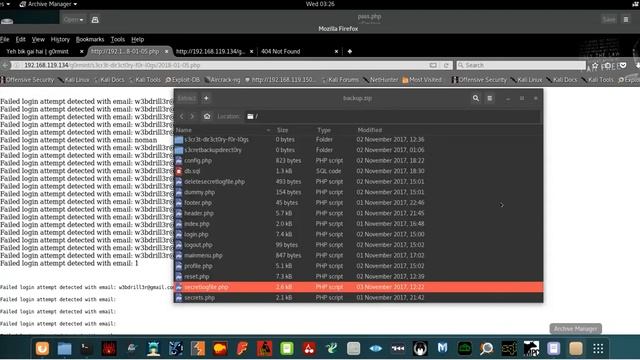Open the search icon in Archive Manager header
Screen dimensions: 640x360
(476, 98)
